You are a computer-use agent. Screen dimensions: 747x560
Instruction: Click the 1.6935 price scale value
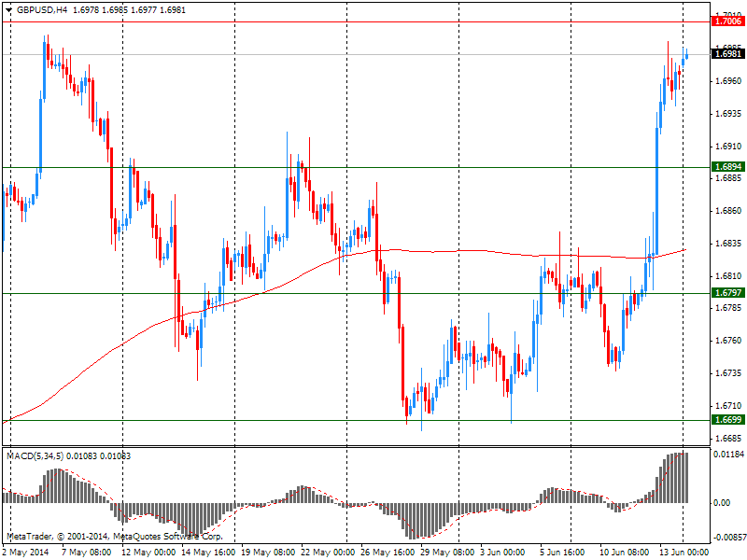pos(729,114)
